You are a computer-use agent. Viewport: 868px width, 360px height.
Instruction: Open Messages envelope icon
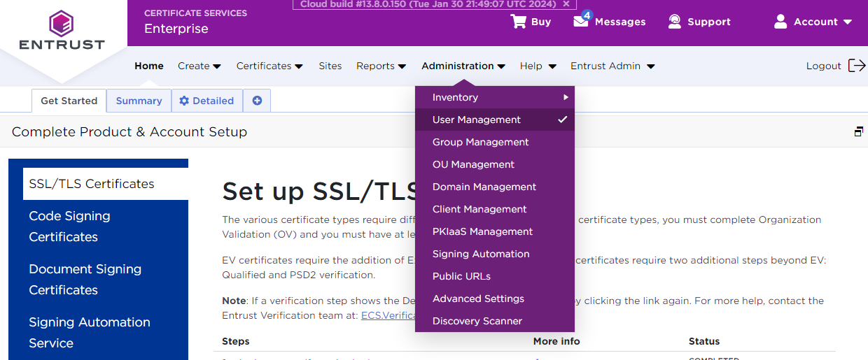point(581,21)
